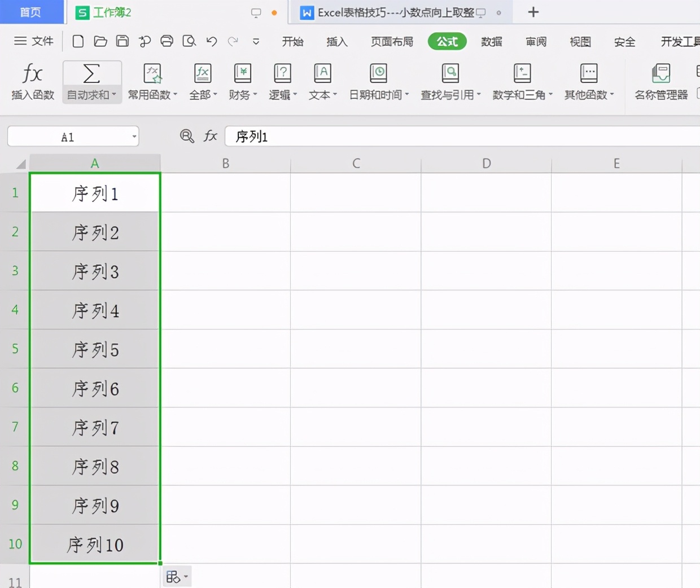Expand the 数学和三角 dropdown arrow
Viewport: 700px width, 588px height.
[551, 95]
